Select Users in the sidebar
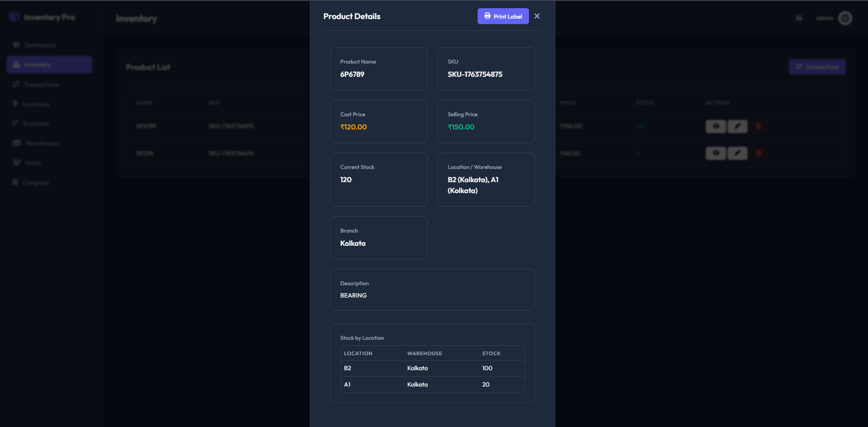Viewport: 868px width, 427px height. pos(33,163)
